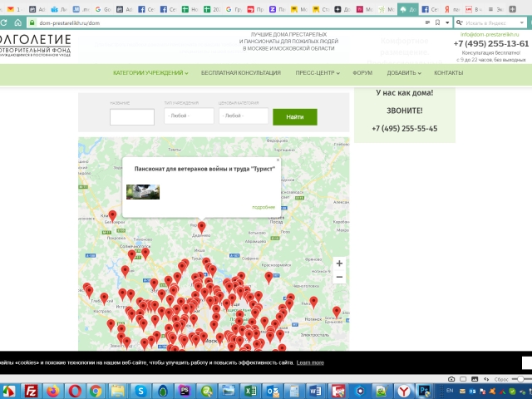Open the Тип учреждения dropdown
The width and height of the screenshot is (532, 399).
coord(189,116)
